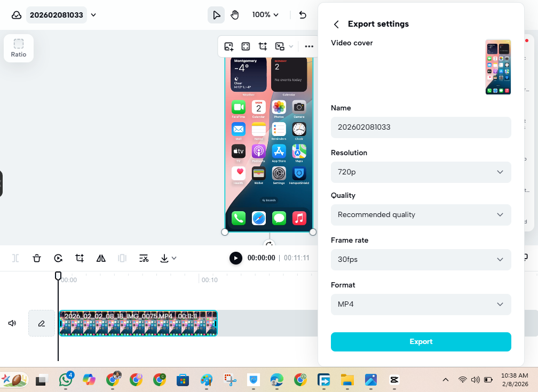Screen dimensions: 538x392
Task: Delete the selected clip
Action: tap(36, 258)
